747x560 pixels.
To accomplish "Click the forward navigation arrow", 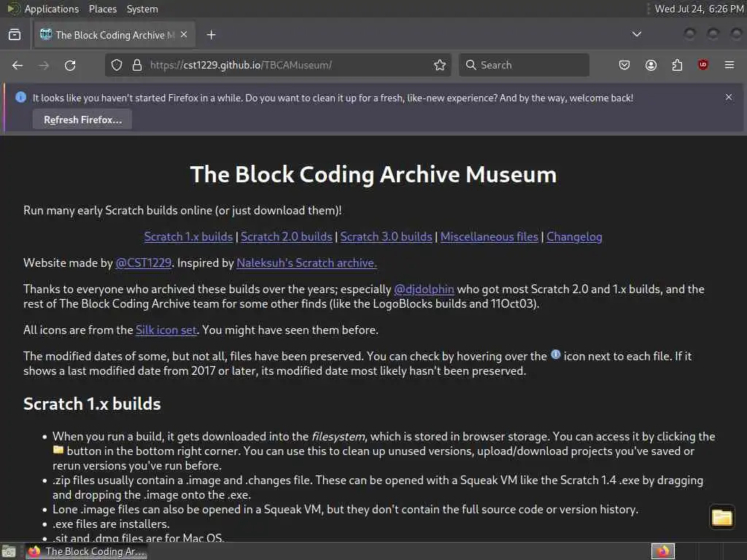I will [44, 65].
